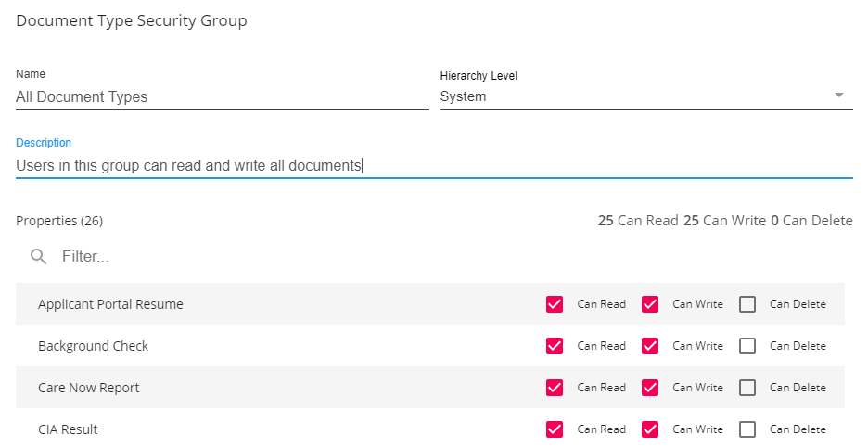
Task: Click into the Description text field
Action: 433,166
